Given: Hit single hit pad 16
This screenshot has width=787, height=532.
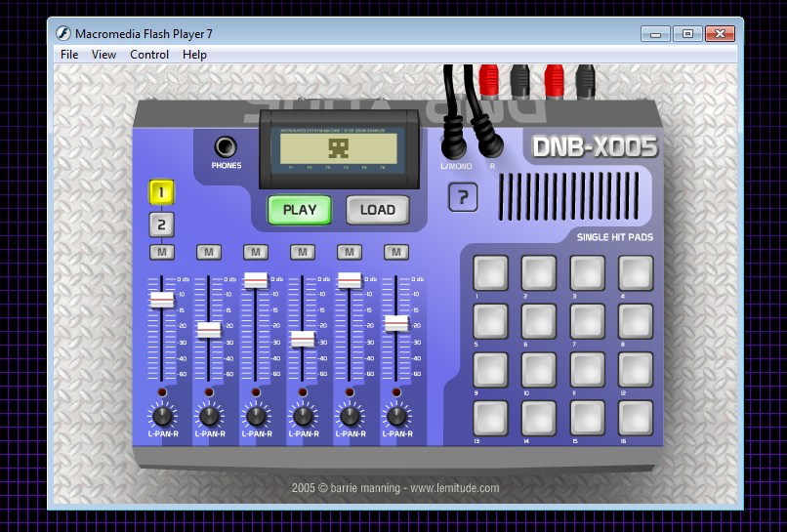Looking at the screenshot, I should pyautogui.click(x=636, y=418).
